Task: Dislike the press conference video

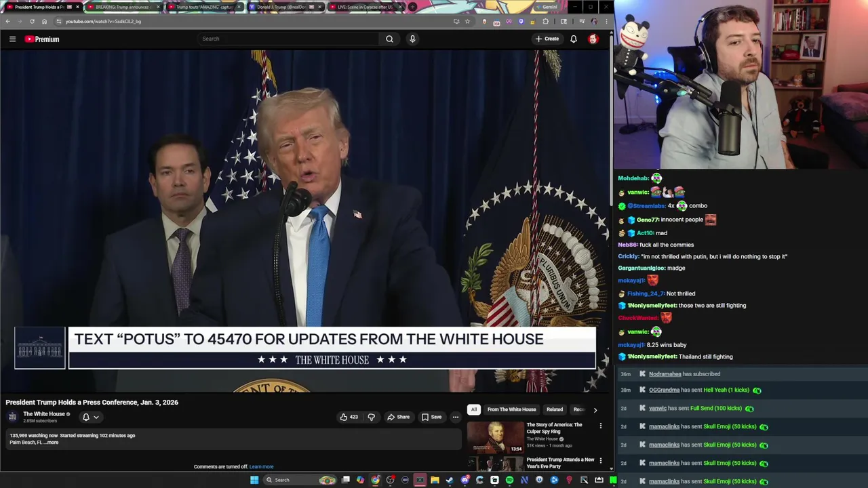Action: click(x=371, y=417)
